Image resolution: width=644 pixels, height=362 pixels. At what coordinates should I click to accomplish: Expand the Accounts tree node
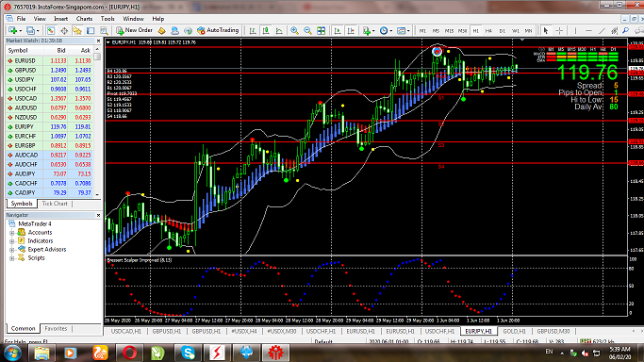tap(11, 233)
